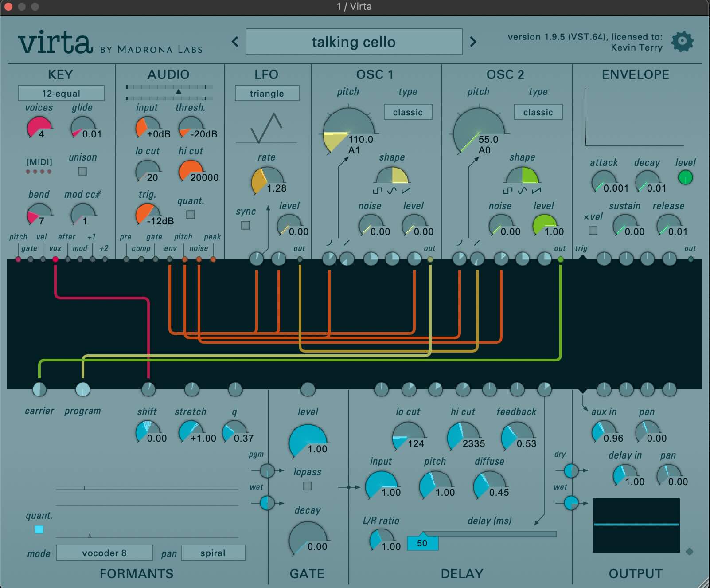Viewport: 710px width, 588px height.
Task: Click the KEY voices dial
Action: pos(39,128)
